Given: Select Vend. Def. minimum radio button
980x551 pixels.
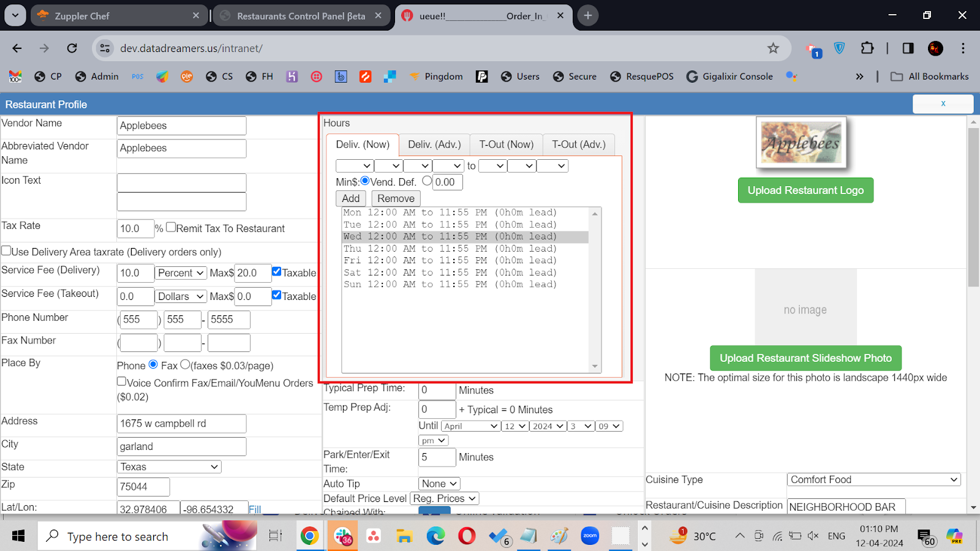Looking at the screenshot, I should [x=365, y=181].
